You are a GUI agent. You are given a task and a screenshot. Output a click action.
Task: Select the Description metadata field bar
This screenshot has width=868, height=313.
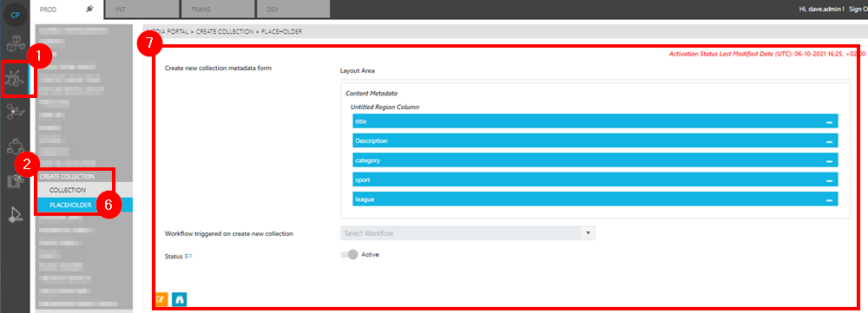pos(595,140)
